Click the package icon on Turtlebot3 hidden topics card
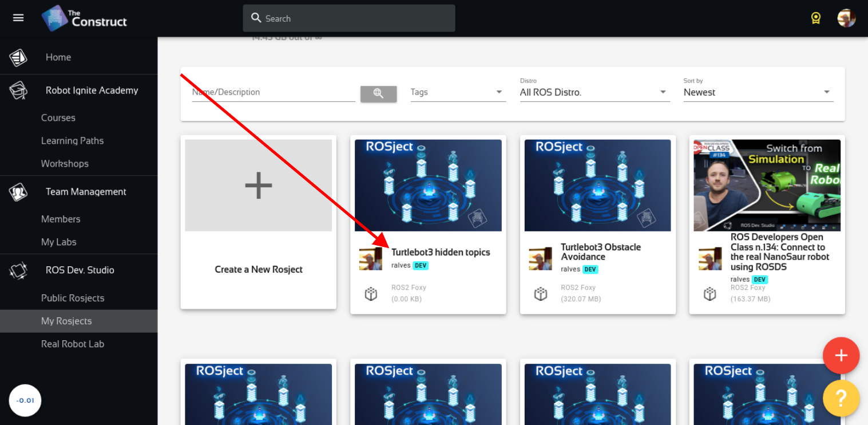This screenshot has height=425, width=868. [x=371, y=294]
